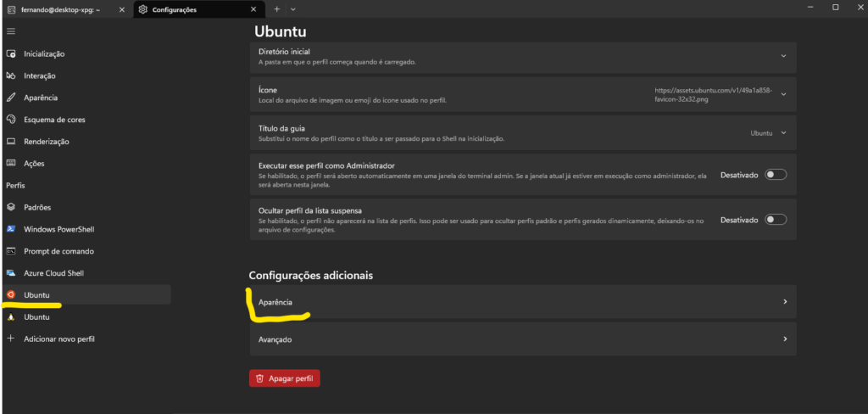The image size is (868, 414).
Task: Switch to the fernando@desktop-xpg terminal tab
Action: click(x=66, y=9)
